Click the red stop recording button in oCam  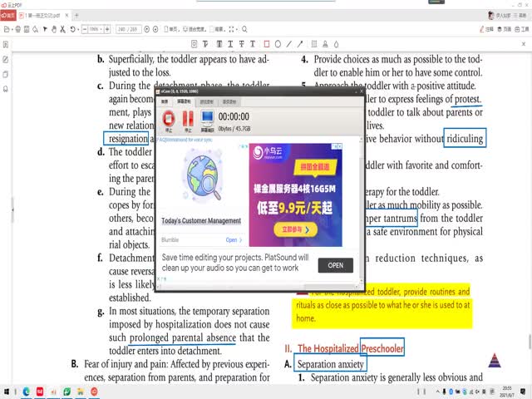pyautogui.click(x=168, y=121)
